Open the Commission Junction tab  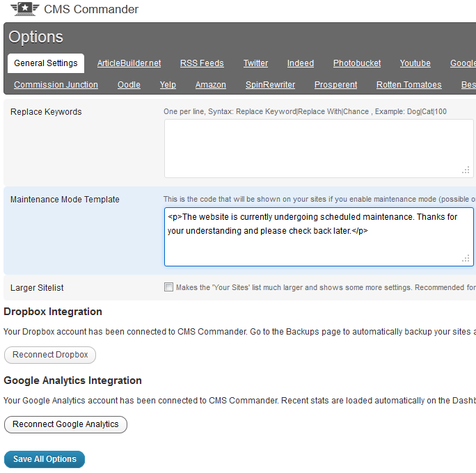[x=56, y=85]
